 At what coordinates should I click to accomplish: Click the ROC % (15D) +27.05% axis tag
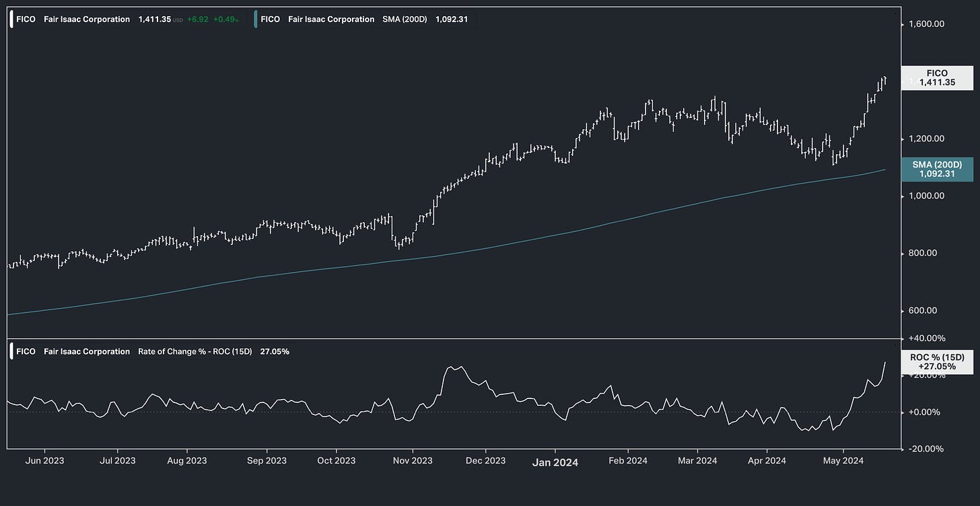[x=937, y=361]
